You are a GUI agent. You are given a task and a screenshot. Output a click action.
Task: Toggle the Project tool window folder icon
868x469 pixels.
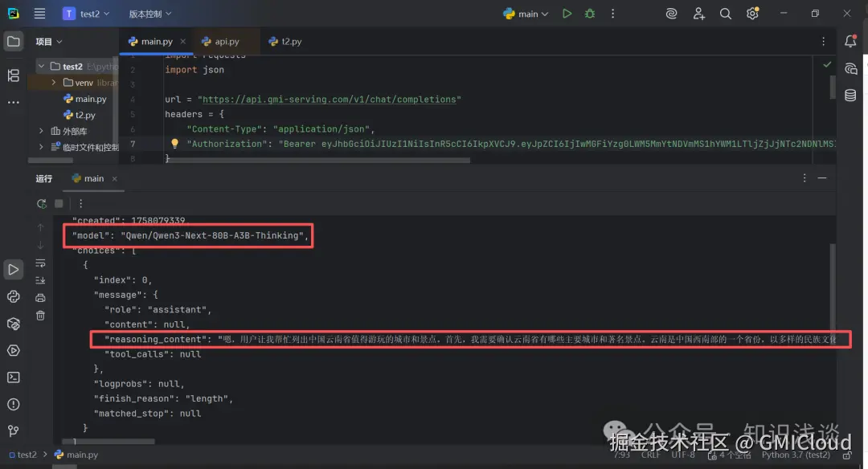[14, 42]
